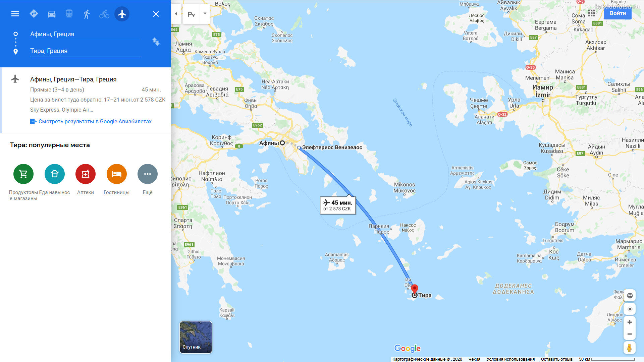644x362 pixels.
Task: Open Смотреть результаты в Google Авиабилетах link
Action: click(x=95, y=121)
